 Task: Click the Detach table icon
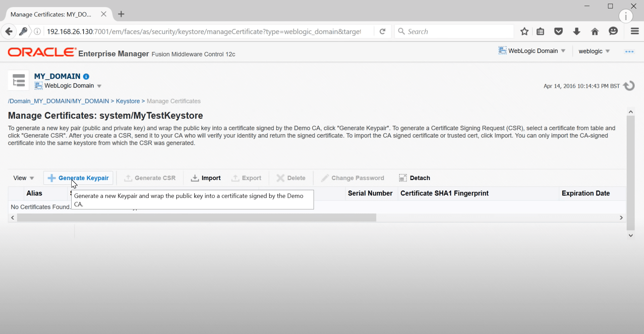[402, 178]
